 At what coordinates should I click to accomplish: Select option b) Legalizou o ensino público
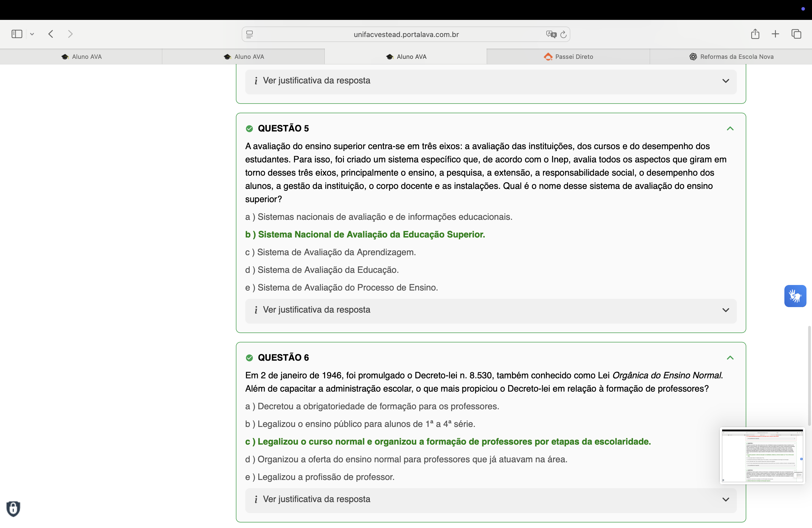coord(360,424)
